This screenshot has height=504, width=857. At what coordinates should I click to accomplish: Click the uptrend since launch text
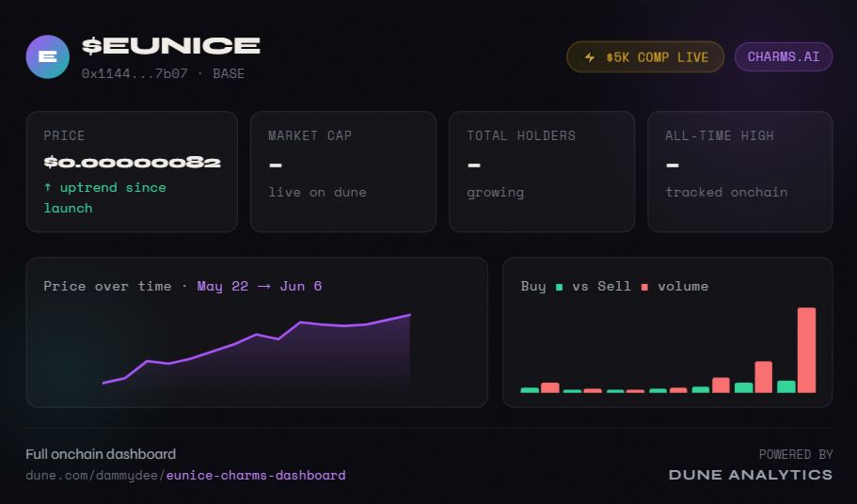105,197
